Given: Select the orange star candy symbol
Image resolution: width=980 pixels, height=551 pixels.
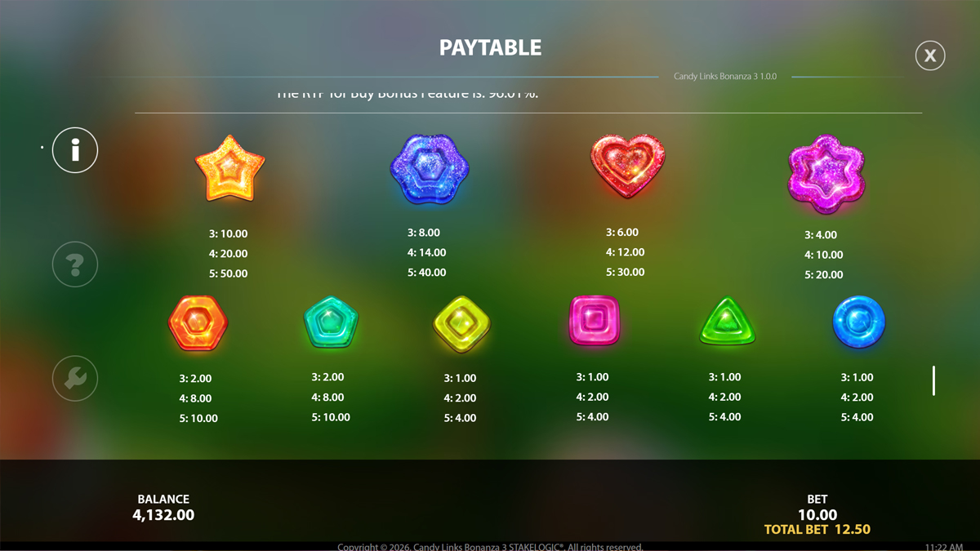Looking at the screenshot, I should 230,169.
